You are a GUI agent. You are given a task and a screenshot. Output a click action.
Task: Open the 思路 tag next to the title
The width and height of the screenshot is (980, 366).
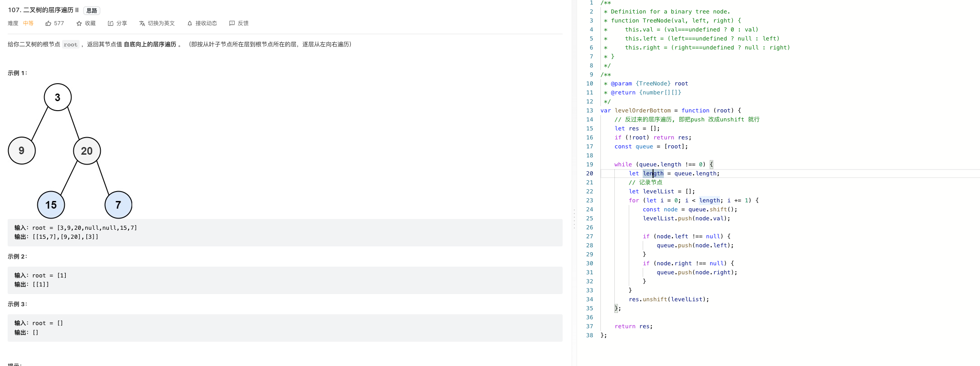(x=92, y=10)
